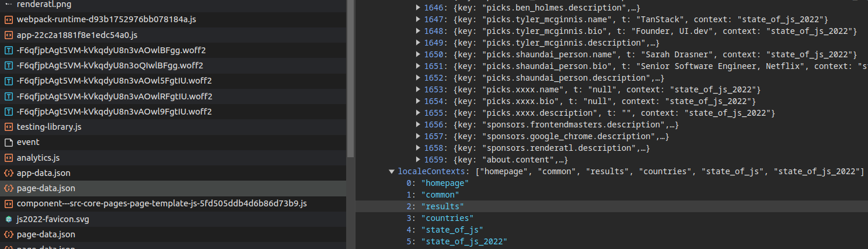868x249 pixels.
Task: Expand entry 1659 about.content
Action: pos(418,160)
